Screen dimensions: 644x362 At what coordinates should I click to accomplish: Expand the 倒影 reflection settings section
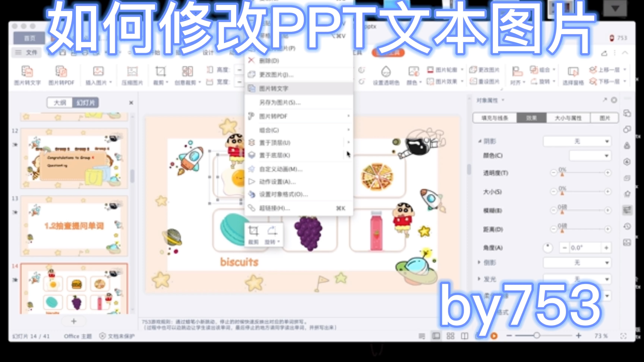click(479, 263)
